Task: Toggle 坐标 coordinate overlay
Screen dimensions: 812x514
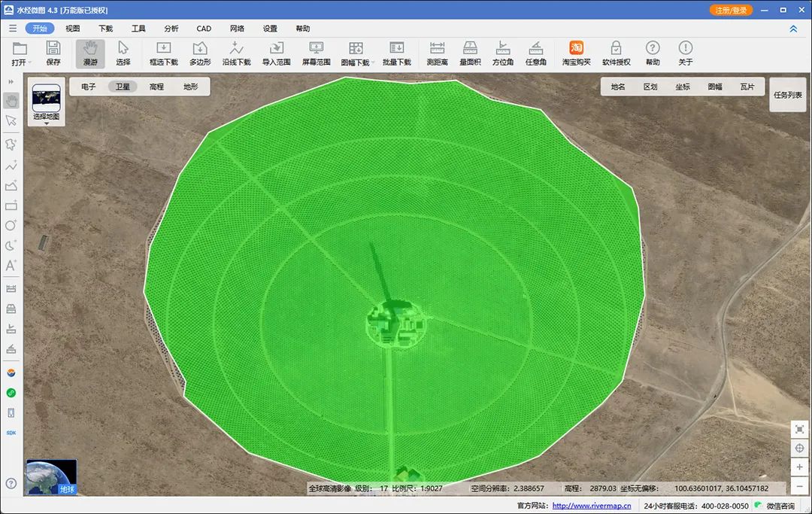Action: pyautogui.click(x=683, y=87)
